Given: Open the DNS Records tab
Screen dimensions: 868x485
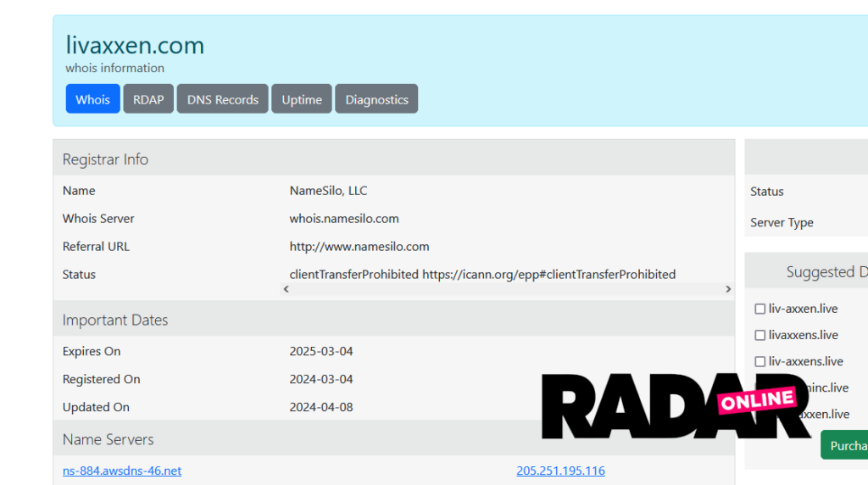Looking at the screenshot, I should tap(222, 99).
